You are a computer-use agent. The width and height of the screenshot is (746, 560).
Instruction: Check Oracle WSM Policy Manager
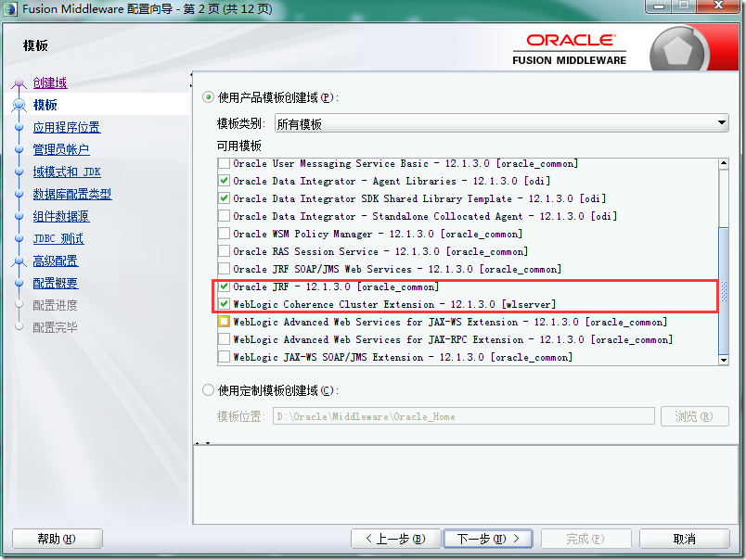pos(225,234)
